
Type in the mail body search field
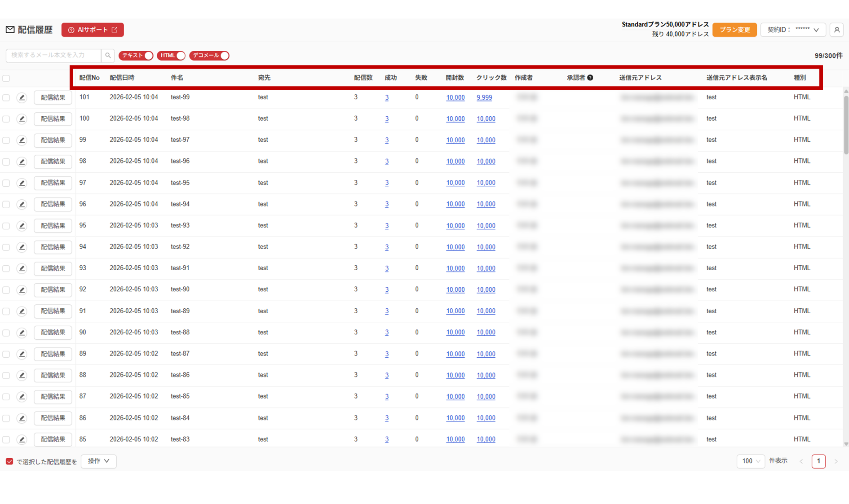(x=54, y=56)
